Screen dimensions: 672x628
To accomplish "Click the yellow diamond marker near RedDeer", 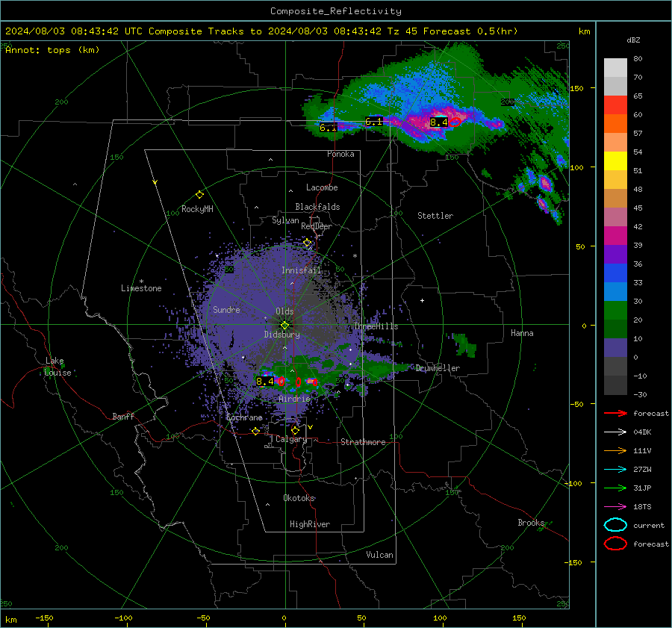I will point(307,243).
